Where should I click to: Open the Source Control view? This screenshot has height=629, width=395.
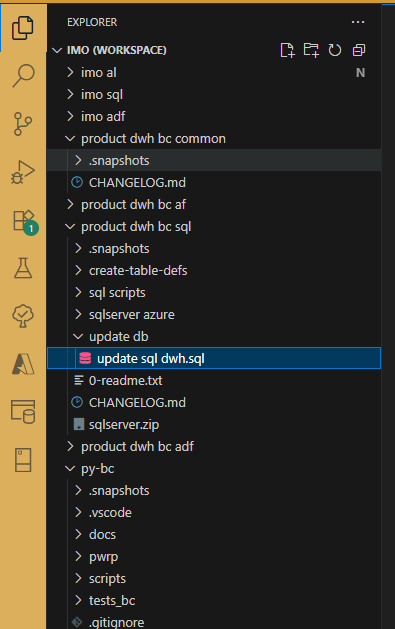22,124
